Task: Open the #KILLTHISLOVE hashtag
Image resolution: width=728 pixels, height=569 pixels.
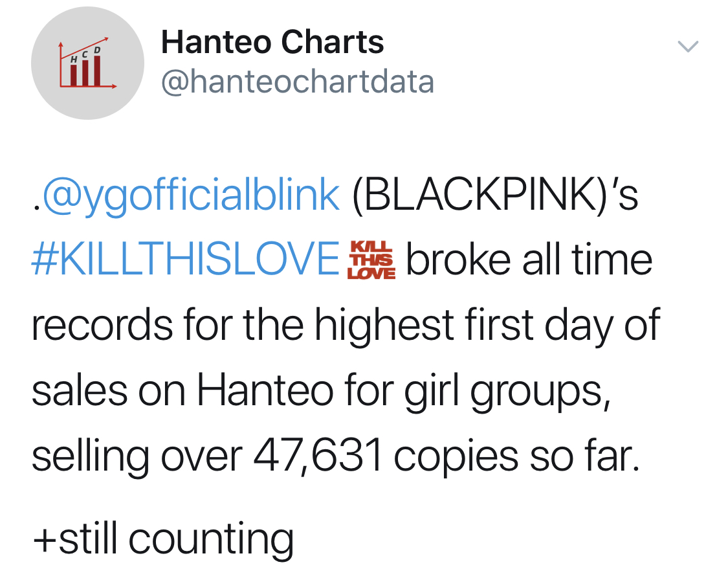Action: pos(185,259)
